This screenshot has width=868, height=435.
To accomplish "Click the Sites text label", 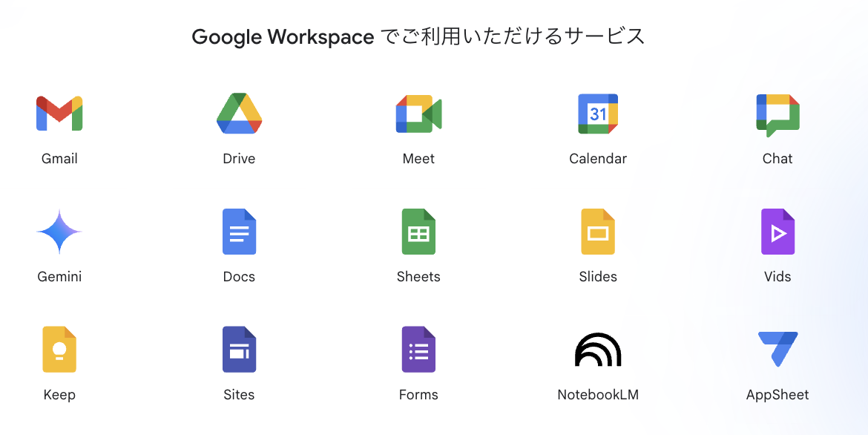I will tap(239, 395).
